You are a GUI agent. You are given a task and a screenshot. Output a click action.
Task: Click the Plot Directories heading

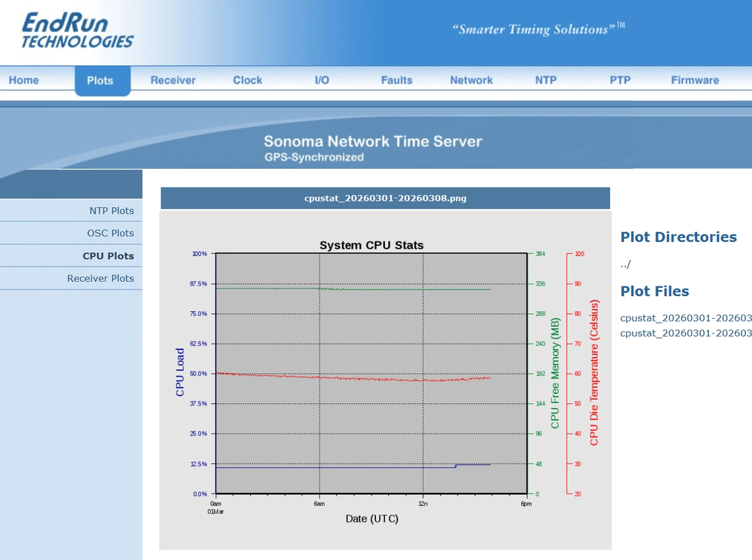click(x=679, y=237)
